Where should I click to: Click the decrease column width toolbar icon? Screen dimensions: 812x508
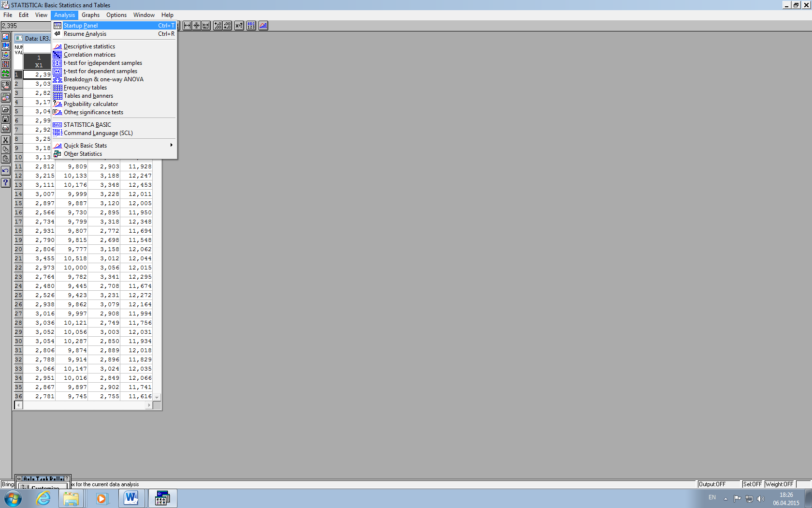point(197,26)
